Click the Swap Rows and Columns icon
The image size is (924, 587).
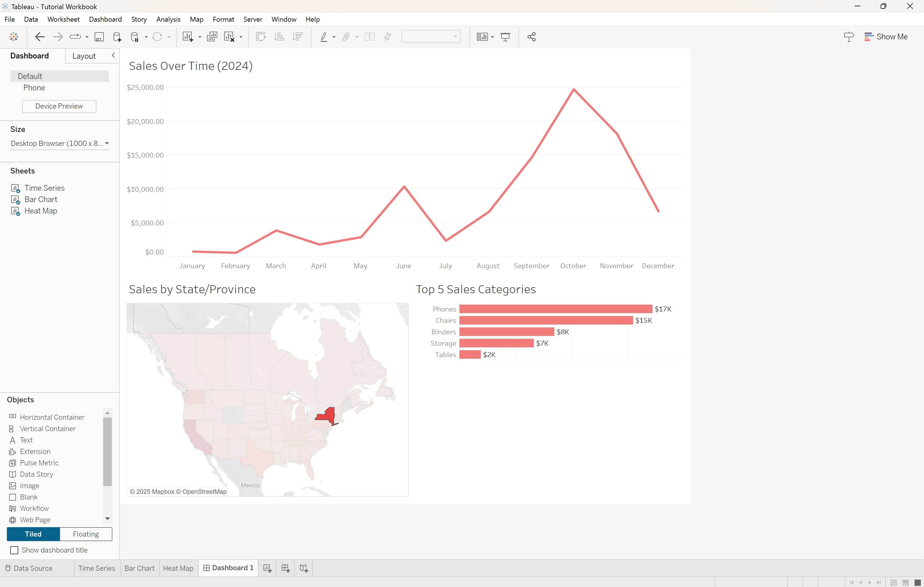click(261, 37)
